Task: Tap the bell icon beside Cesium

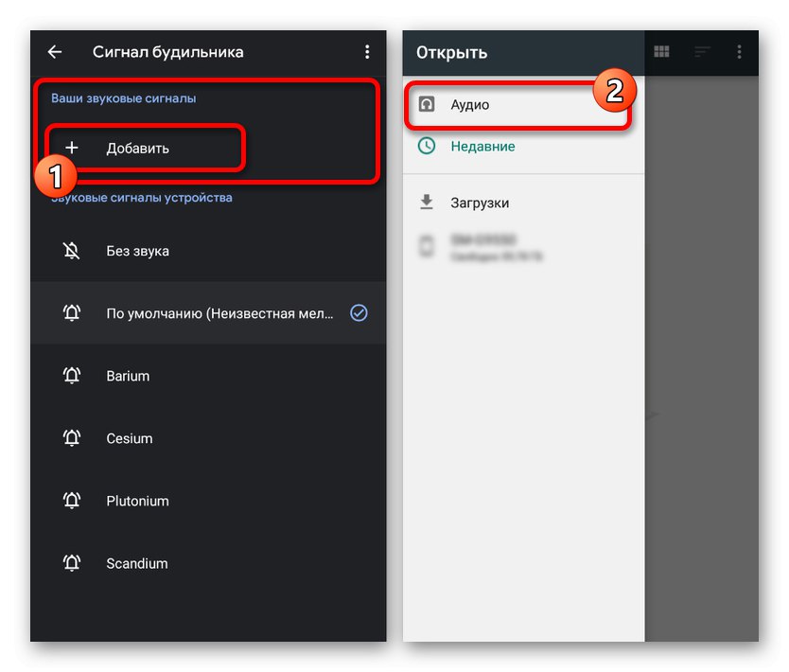Action: [x=72, y=438]
